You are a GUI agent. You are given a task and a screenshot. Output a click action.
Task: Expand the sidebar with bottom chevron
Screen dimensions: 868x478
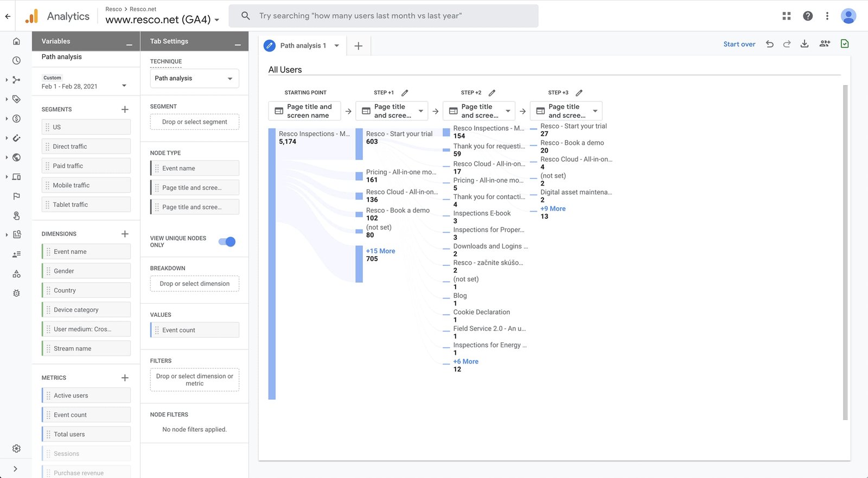pos(15,469)
